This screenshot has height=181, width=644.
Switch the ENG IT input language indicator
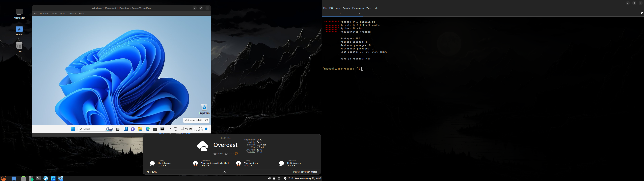176,129
